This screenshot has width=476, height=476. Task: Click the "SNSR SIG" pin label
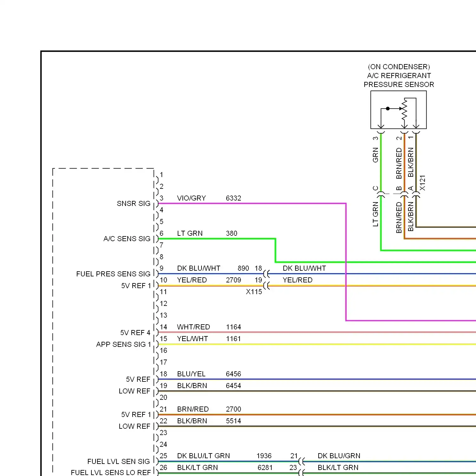click(133, 203)
